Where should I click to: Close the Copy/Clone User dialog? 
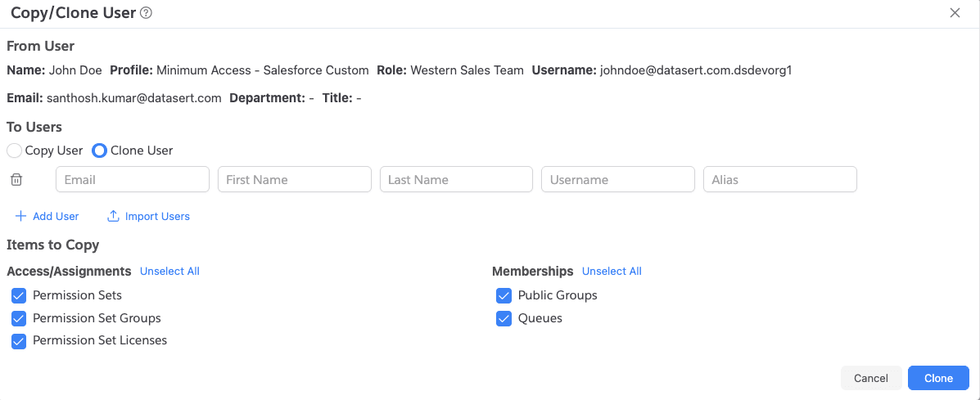(955, 13)
